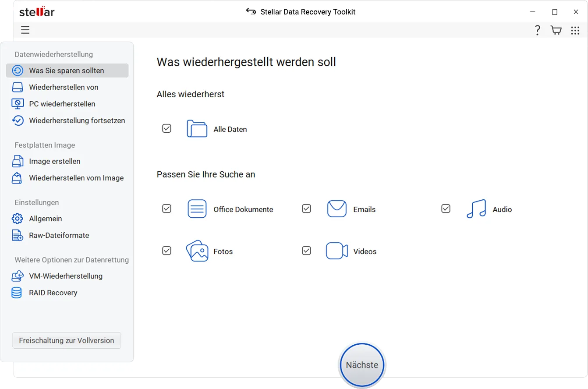Click the Audio music note icon
The width and height of the screenshot is (588, 389).
click(x=476, y=209)
